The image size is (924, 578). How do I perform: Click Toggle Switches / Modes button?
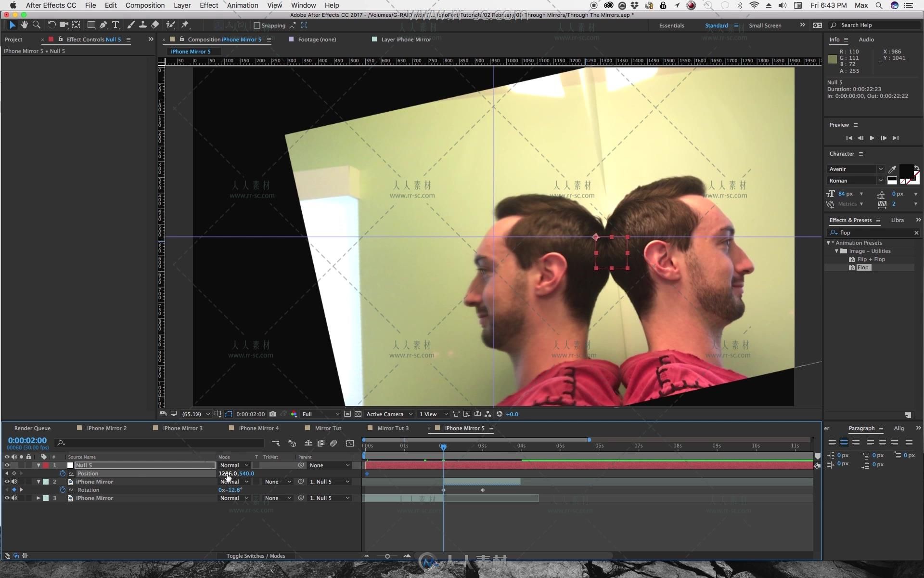point(256,556)
